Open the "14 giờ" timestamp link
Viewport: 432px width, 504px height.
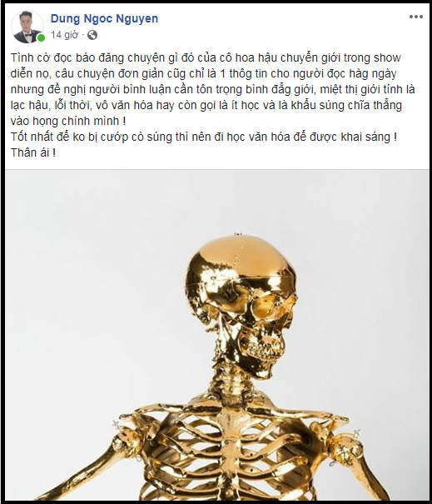(64, 35)
